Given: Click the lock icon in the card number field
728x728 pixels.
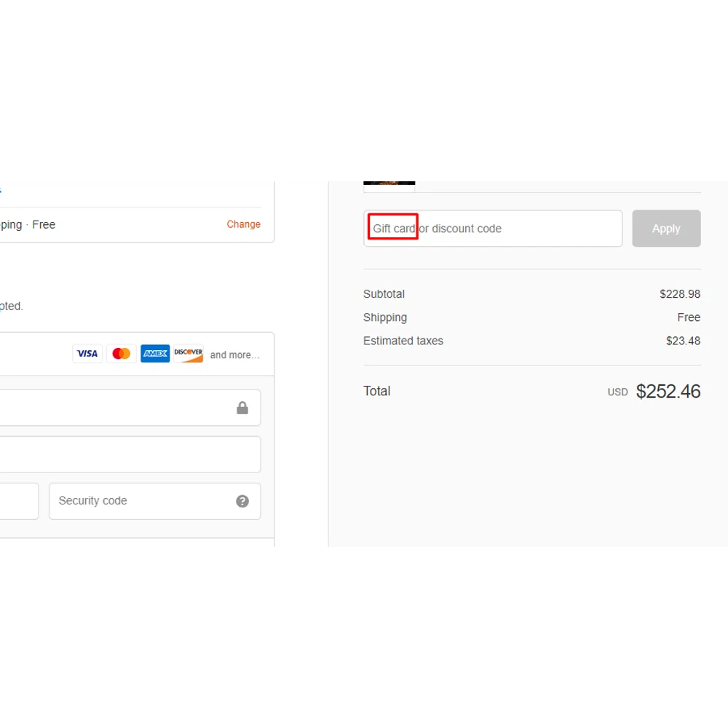Looking at the screenshot, I should click(x=242, y=408).
